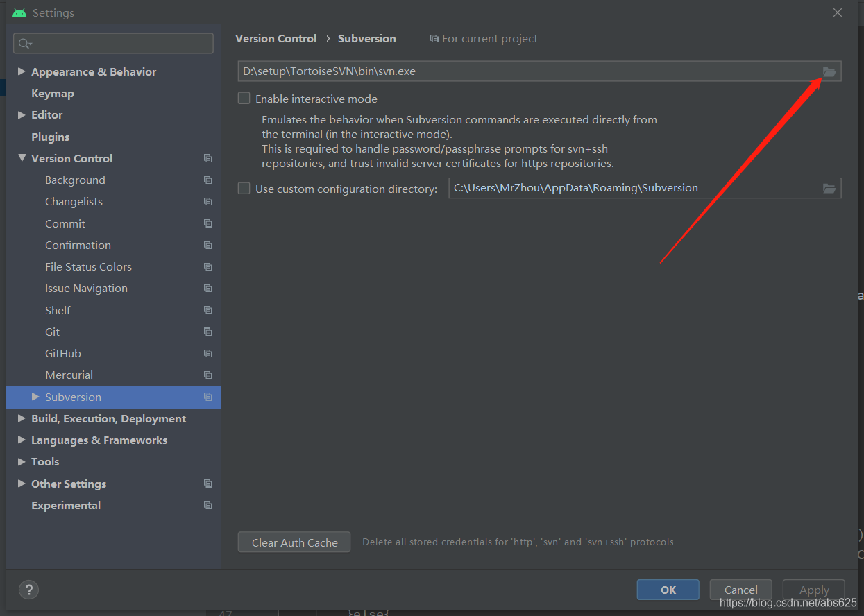The height and width of the screenshot is (616, 864).
Task: Expand the Appearance & Behavior section
Action: tap(21, 71)
